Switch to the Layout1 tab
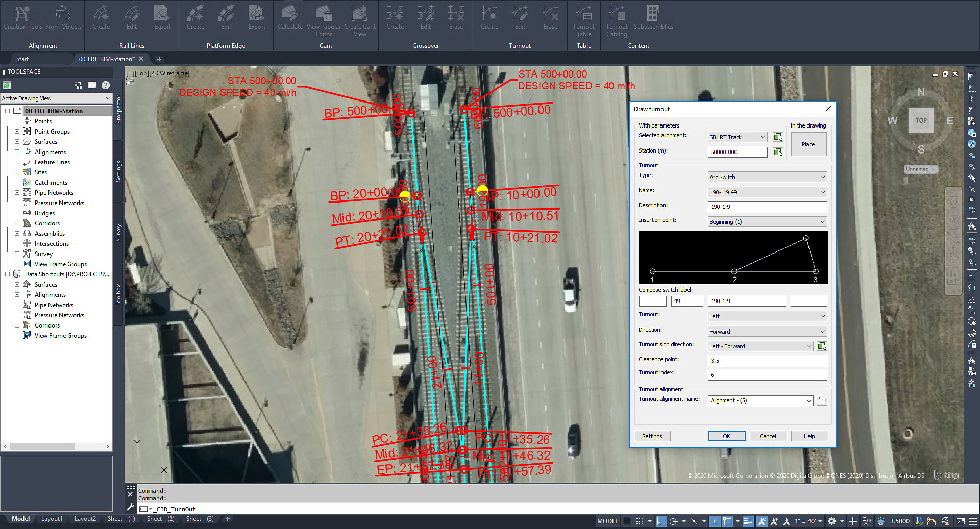Image resolution: width=980 pixels, height=529 pixels. coord(52,519)
